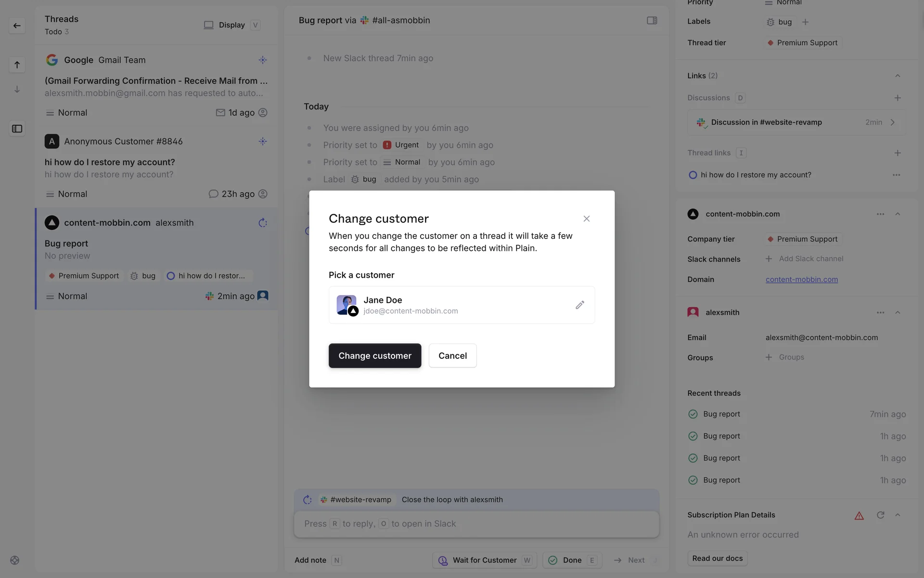Click the pencil edit icon beside Jane Doe

pos(579,305)
